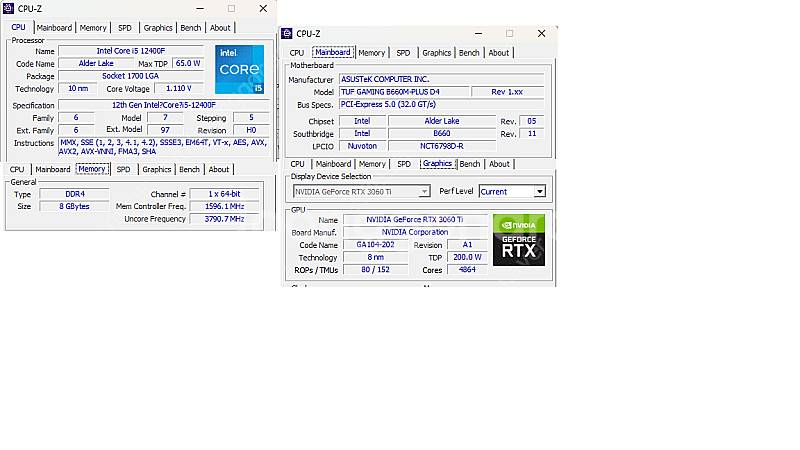Select the Model field TUF GAMING B660M-PLUS D4

(x=404, y=92)
